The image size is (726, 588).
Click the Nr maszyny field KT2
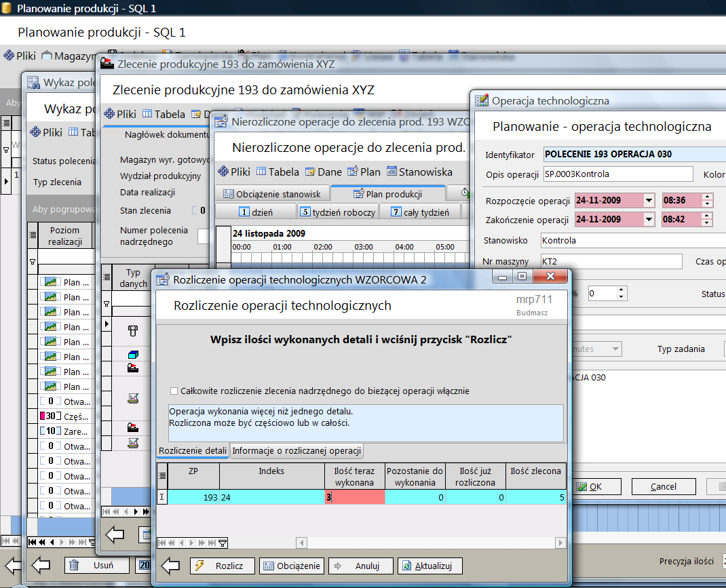pos(611,261)
